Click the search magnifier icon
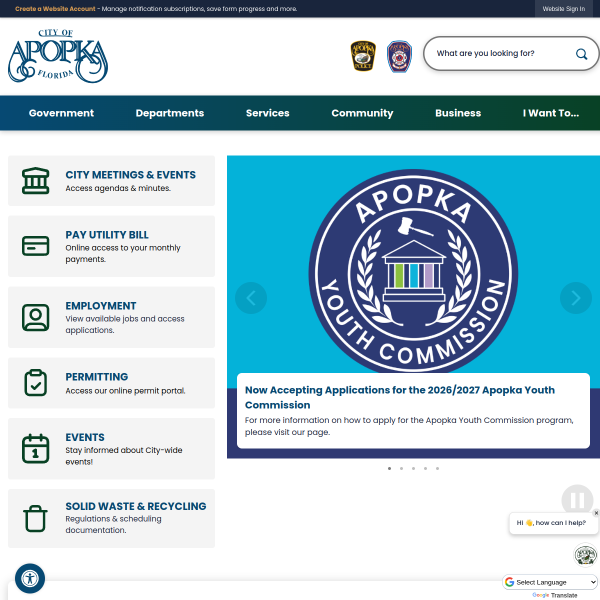Viewport: 600px width, 600px height. [x=581, y=54]
